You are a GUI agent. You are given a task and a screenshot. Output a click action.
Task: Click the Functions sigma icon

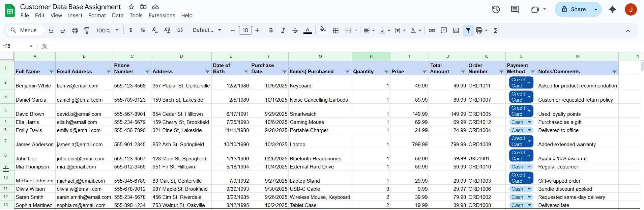tap(496, 30)
